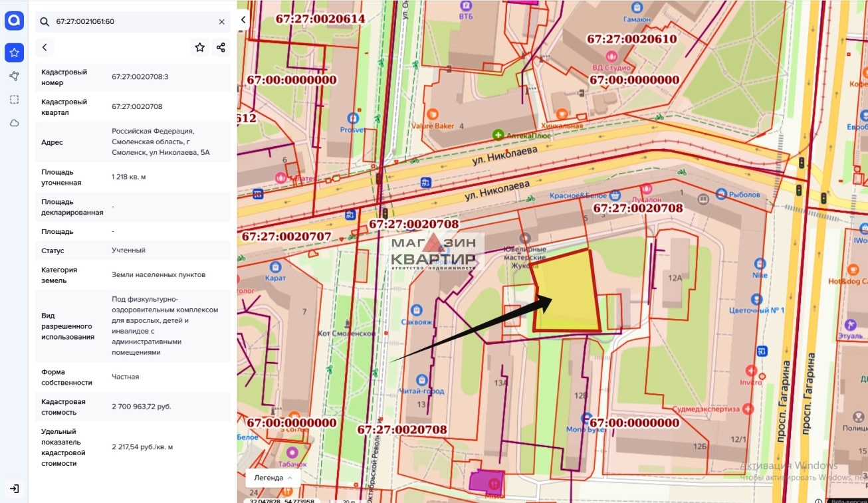Viewport: 868px width, 503px height.
Task: Add parcel to favorites with star button
Action: tap(199, 47)
